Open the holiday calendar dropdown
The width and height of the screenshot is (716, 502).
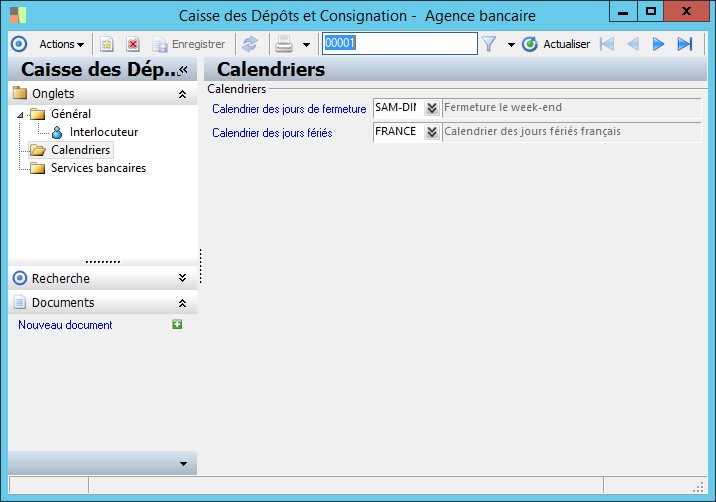click(x=432, y=132)
